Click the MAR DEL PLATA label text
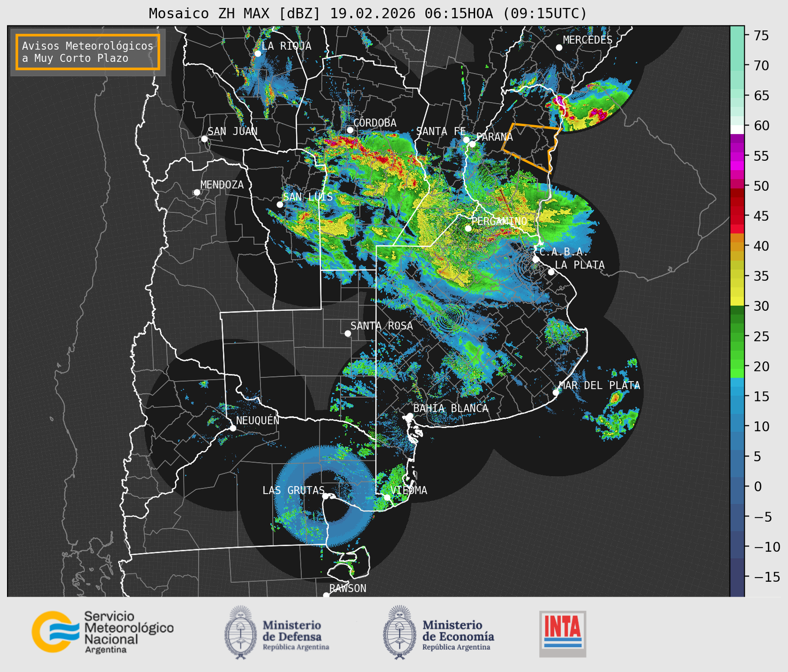 click(599, 385)
